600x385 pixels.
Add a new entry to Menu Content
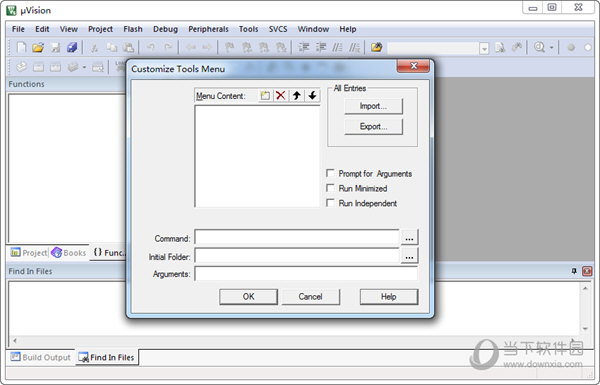[265, 95]
